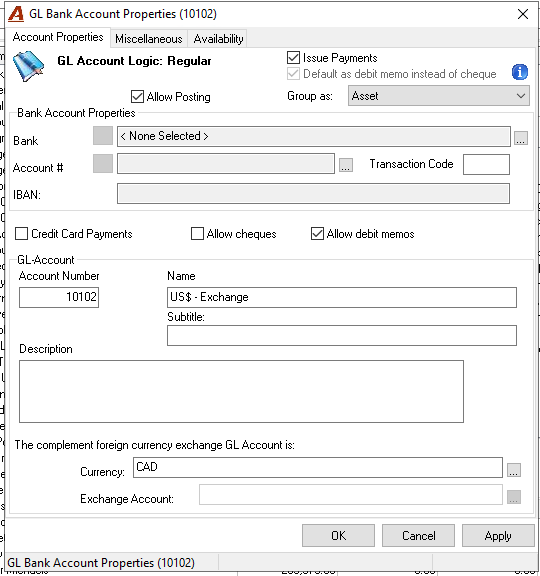Viewport: 540px width, 576px height.
Task: Click the Bank field showing None Selected
Action: (314, 136)
